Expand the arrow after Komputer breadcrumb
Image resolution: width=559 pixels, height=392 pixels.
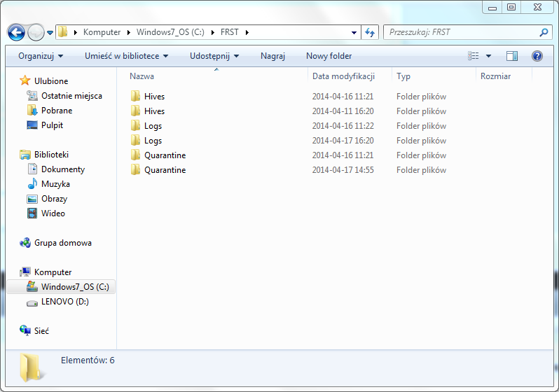(x=129, y=32)
